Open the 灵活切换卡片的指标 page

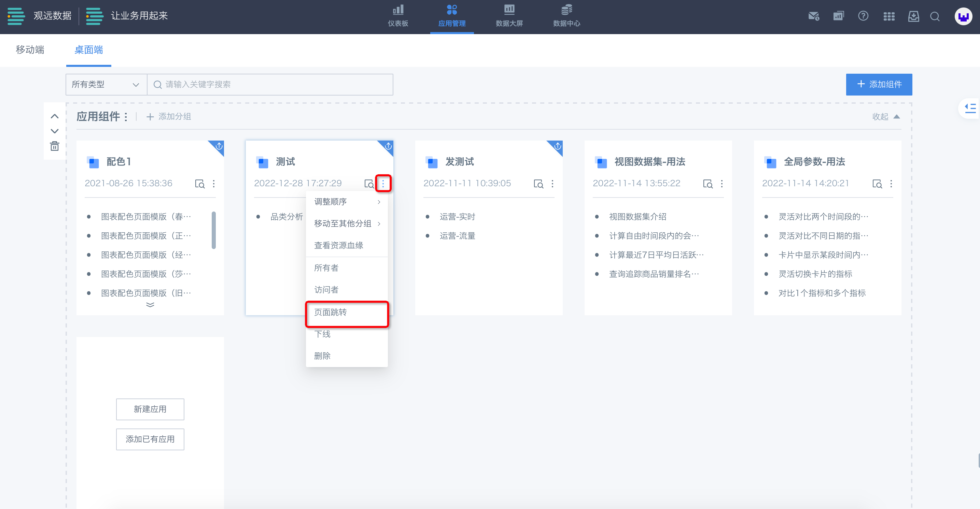click(815, 274)
